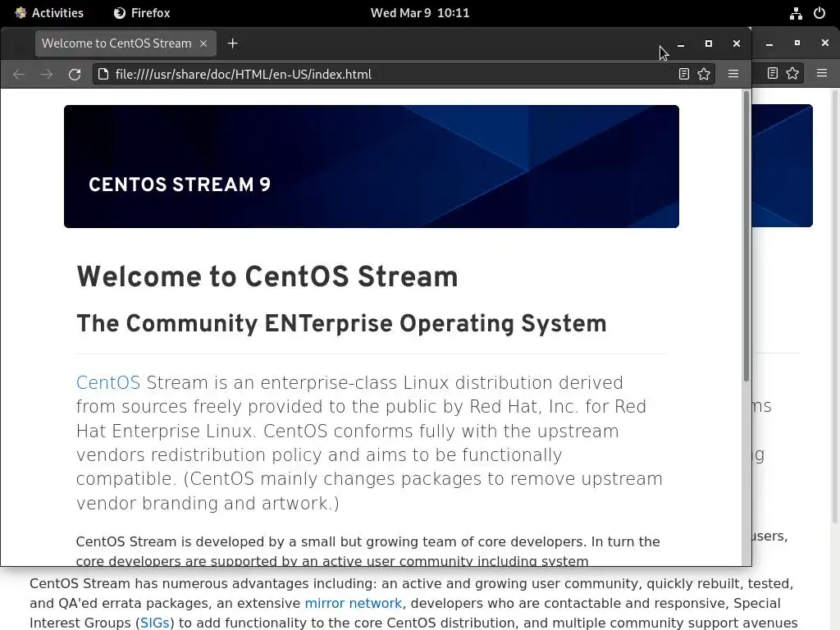Open the Activities overview
The width and height of the screenshot is (840, 630).
pos(49,13)
